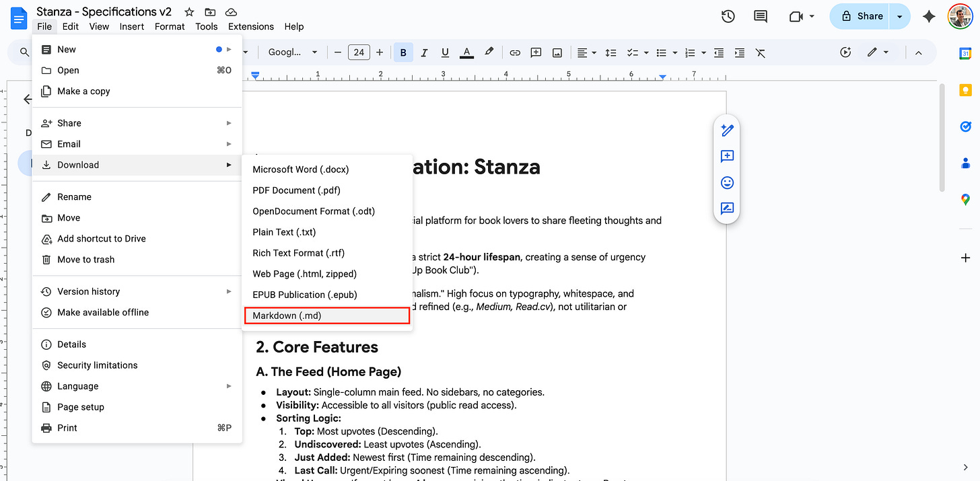The height and width of the screenshot is (481, 980).
Task: Click the Share button
Action: [864, 15]
